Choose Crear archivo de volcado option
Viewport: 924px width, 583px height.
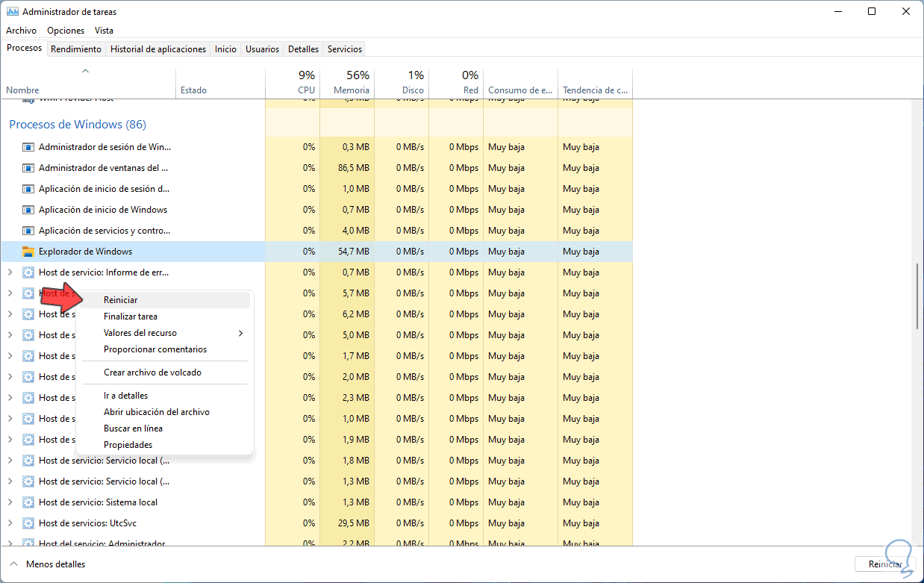click(x=165, y=372)
